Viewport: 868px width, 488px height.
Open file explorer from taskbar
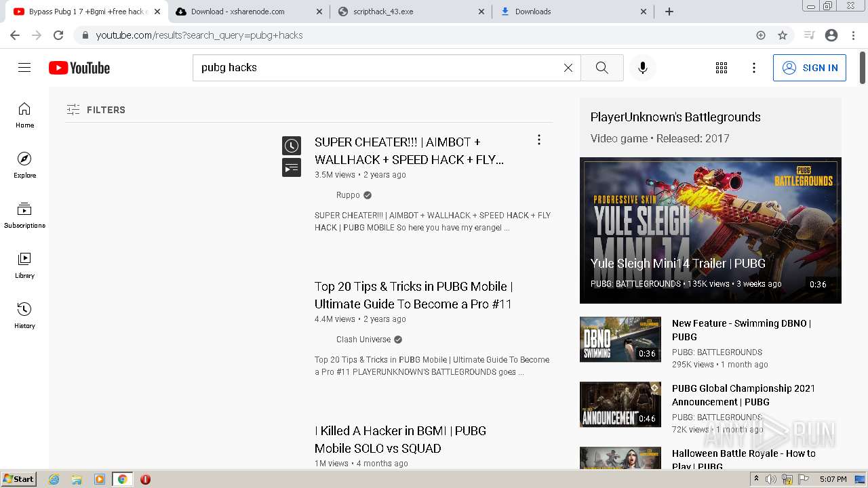[77, 479]
